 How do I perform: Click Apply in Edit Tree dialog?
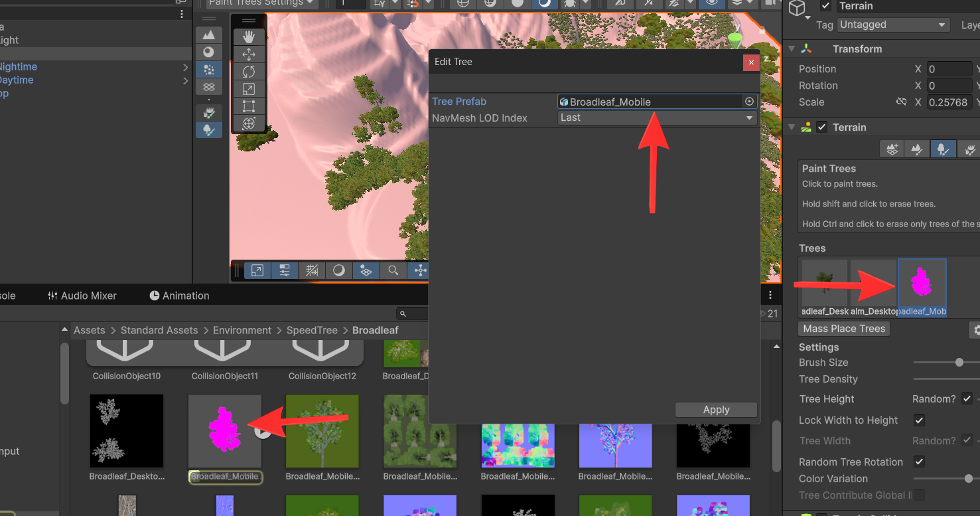coord(716,410)
